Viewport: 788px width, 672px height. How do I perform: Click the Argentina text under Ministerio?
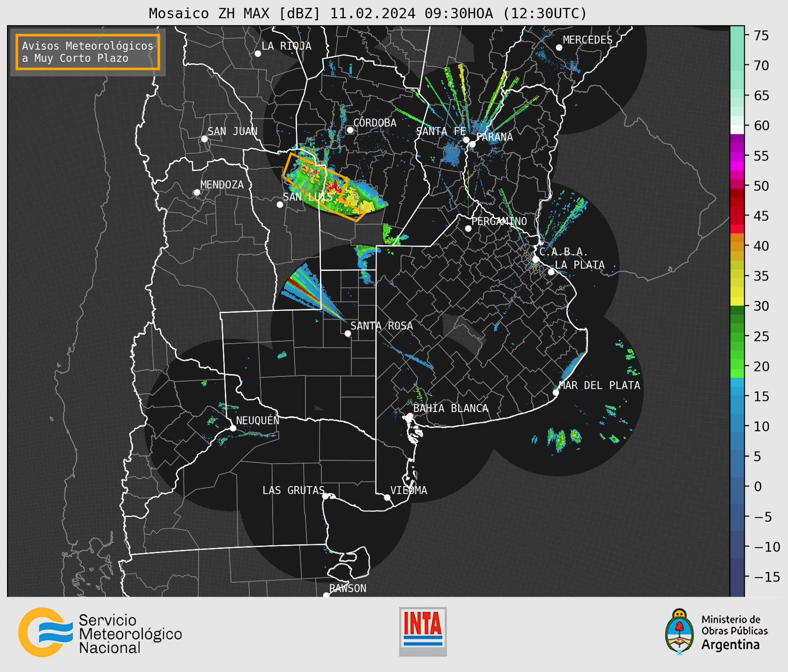731,645
